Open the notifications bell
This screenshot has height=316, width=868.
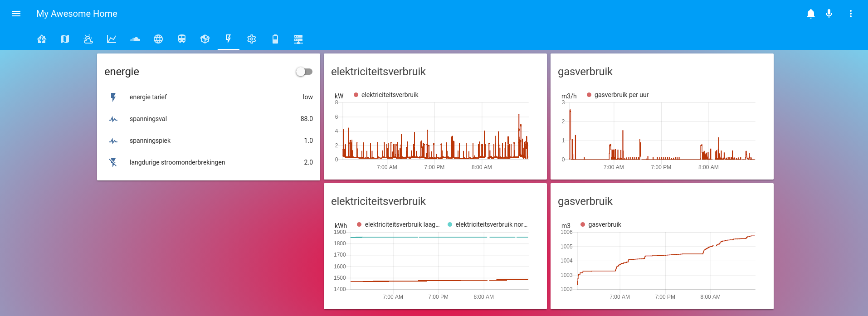[811, 14]
